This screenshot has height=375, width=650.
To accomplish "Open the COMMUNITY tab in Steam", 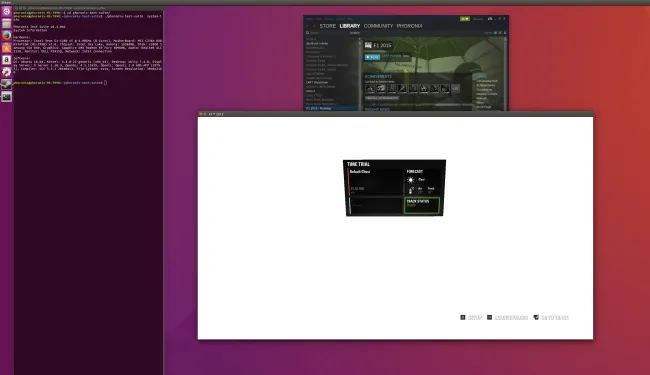I will [x=378, y=26].
